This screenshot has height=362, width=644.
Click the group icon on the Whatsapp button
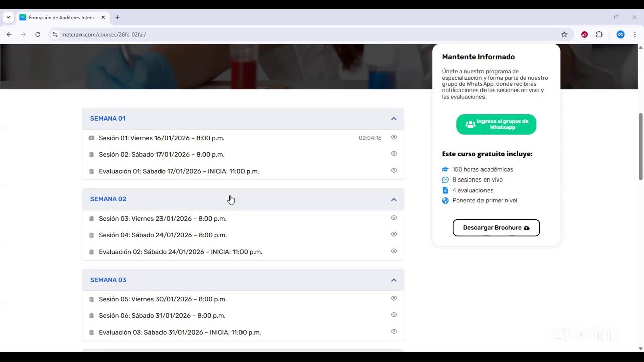pos(470,124)
